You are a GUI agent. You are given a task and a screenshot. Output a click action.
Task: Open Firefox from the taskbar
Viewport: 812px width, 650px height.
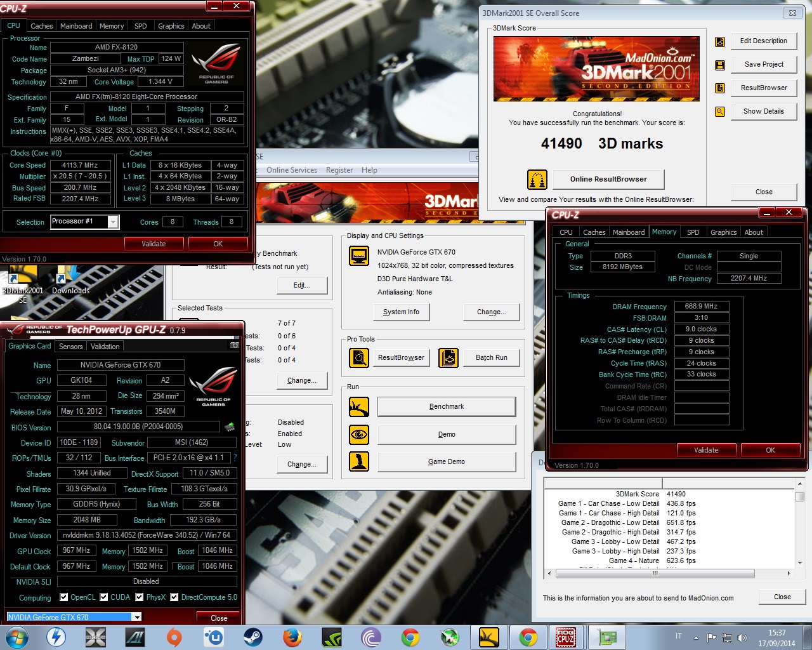point(292,637)
